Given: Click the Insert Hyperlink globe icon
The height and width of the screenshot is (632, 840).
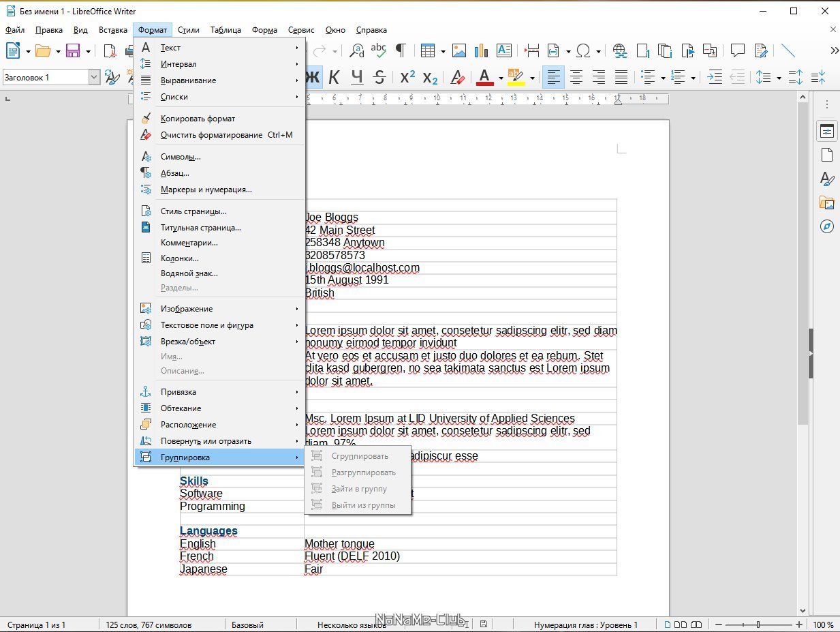Looking at the screenshot, I should [619, 51].
